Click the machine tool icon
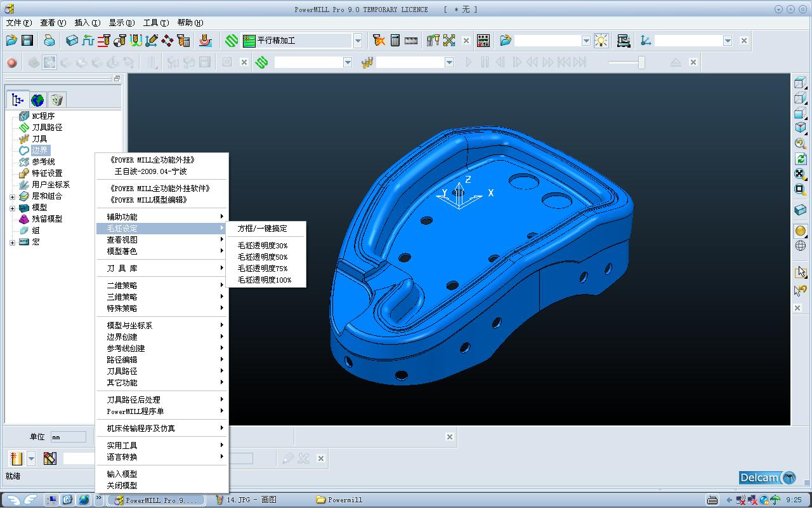This screenshot has height=508, width=812. pos(624,40)
